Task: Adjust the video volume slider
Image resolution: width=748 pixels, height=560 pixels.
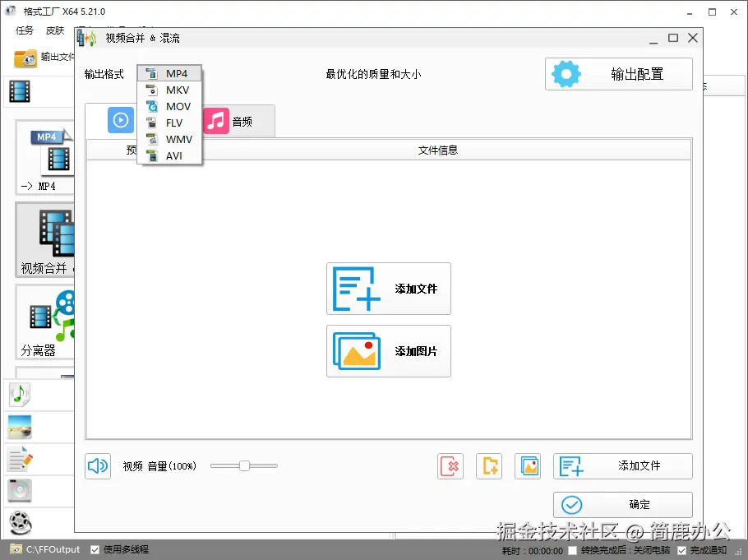Action: tap(243, 466)
